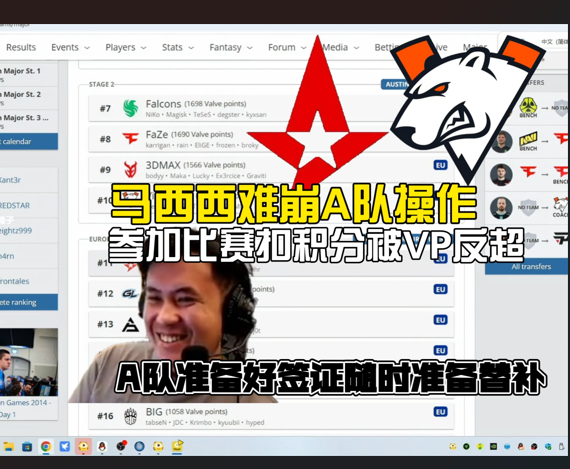The width and height of the screenshot is (570, 469).
Task: Open the Games 2014 gallery thumbnail
Action: click(29, 362)
